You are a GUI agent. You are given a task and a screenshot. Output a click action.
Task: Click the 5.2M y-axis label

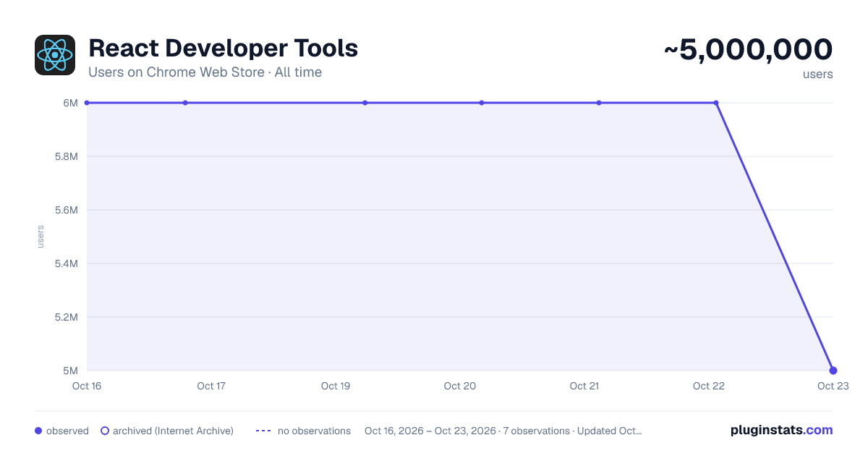click(x=67, y=317)
